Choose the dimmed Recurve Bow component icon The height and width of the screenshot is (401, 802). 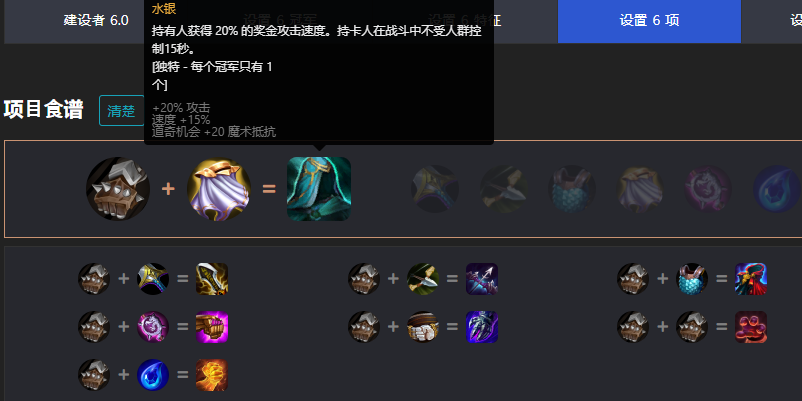tap(503, 189)
